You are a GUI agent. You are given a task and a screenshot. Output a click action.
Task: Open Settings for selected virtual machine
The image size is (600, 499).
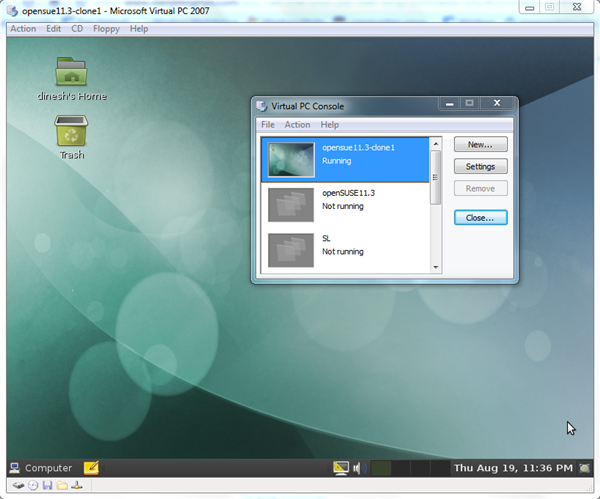481,166
